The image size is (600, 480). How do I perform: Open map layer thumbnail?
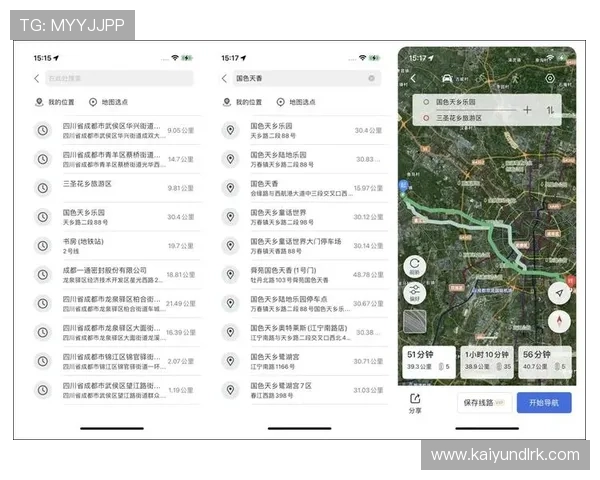(x=415, y=321)
